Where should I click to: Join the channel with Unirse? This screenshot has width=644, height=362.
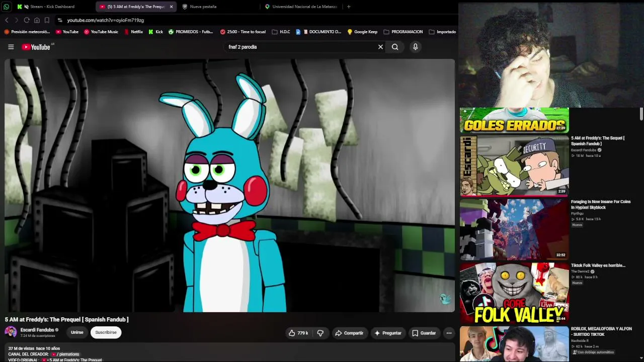(x=77, y=332)
